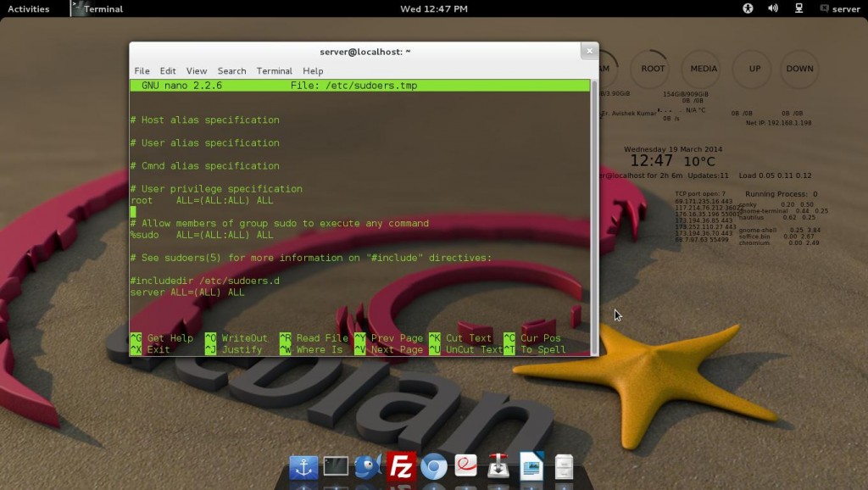
Task: Click the ^X Exit shortcut in nano
Action: coord(153,348)
